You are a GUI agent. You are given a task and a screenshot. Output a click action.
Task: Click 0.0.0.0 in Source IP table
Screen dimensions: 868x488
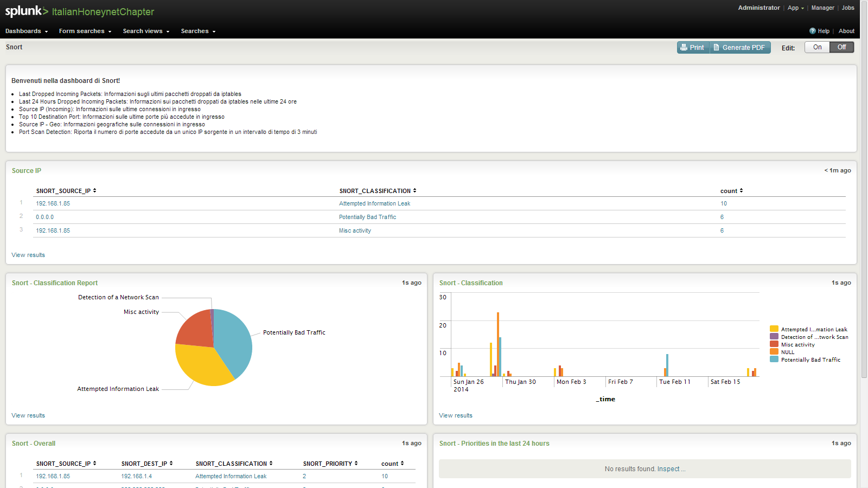coord(45,217)
